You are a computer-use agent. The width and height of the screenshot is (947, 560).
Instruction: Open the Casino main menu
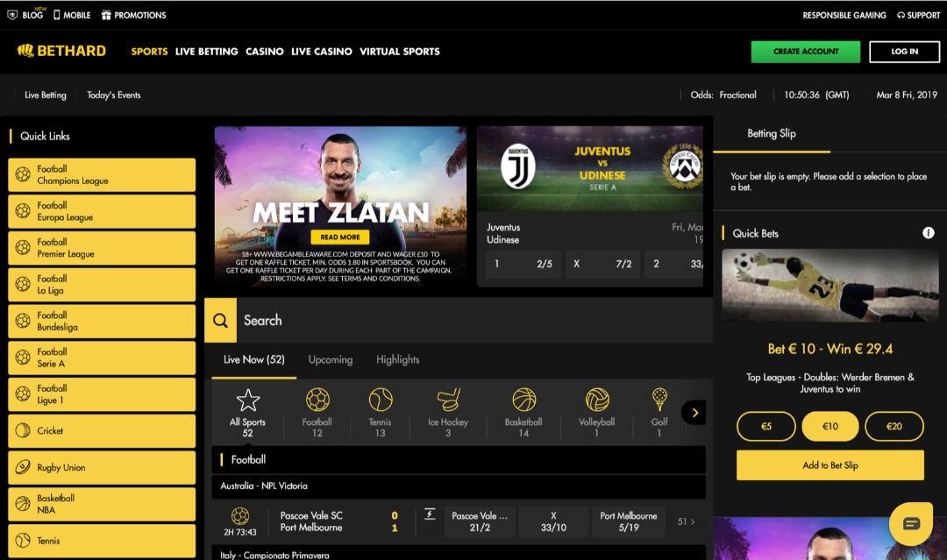(265, 52)
